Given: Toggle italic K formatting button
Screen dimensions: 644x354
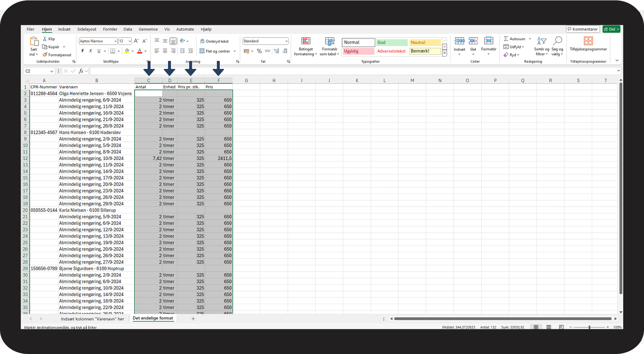Looking at the screenshot, I should point(91,51).
